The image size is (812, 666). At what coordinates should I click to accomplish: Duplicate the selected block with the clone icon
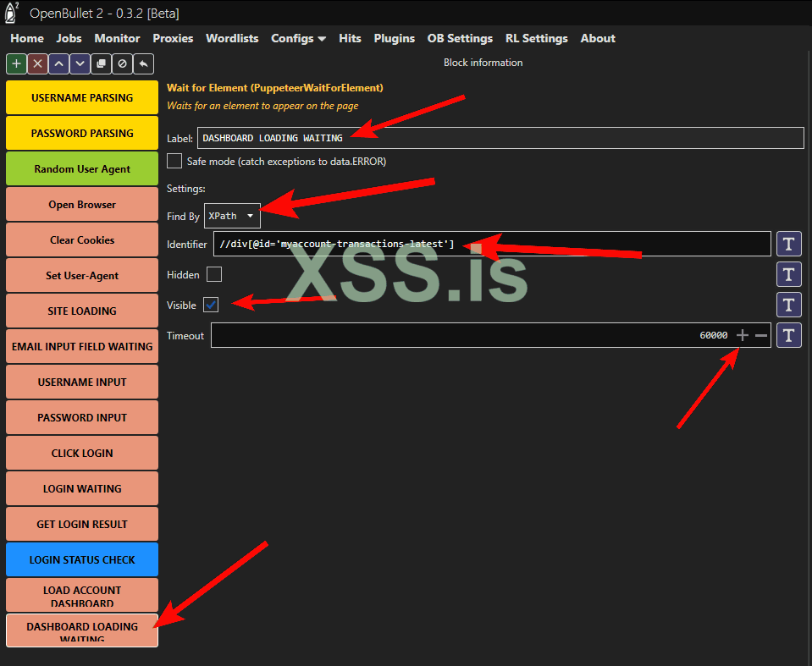tap(101, 64)
